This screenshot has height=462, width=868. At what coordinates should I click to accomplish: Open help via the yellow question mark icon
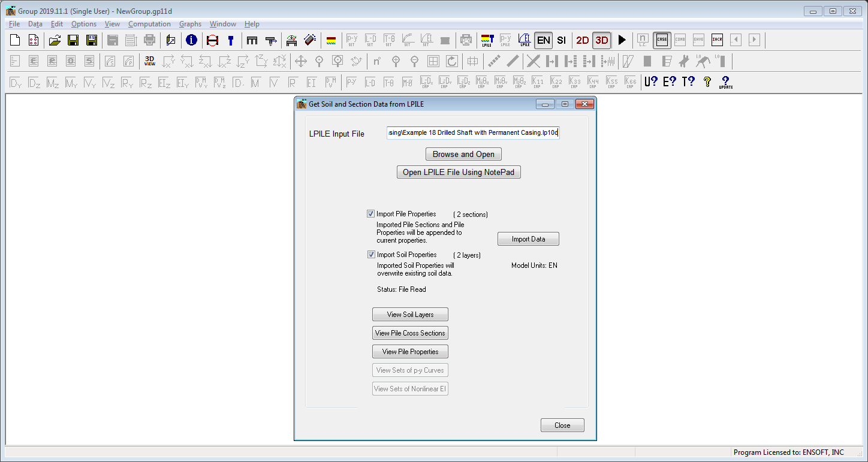pos(709,81)
